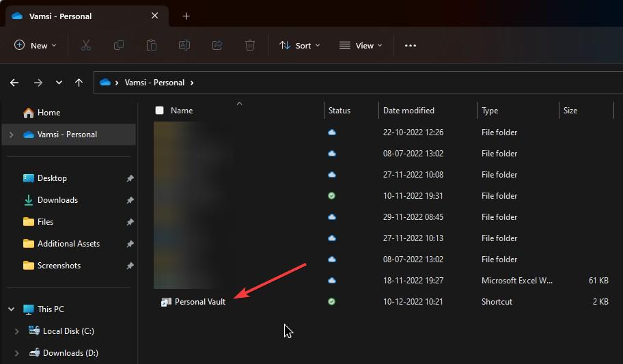Viewport: 623px width, 364px height.
Task: Click the Rename icon in toolbar
Action: (184, 45)
